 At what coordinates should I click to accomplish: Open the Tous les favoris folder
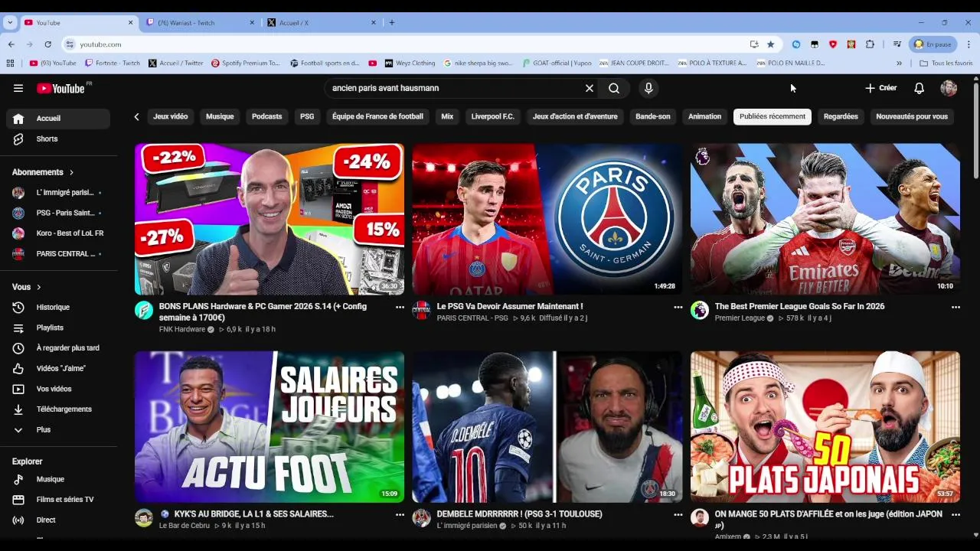[946, 64]
